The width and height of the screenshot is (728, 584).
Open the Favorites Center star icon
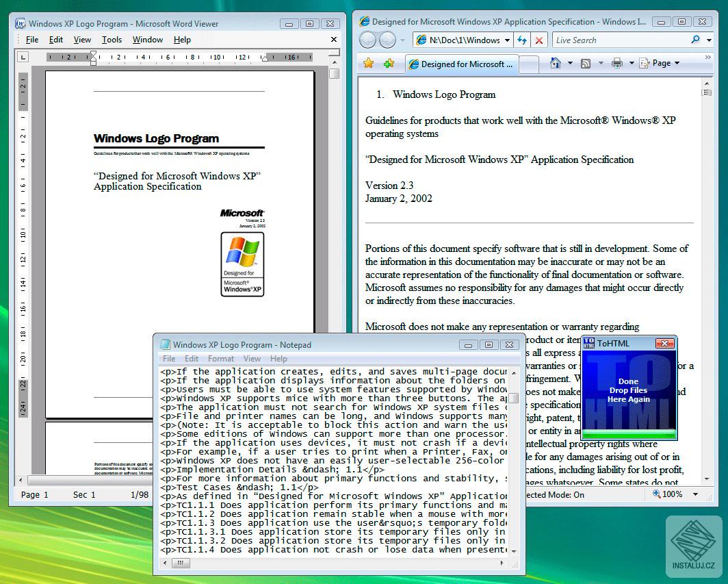tap(369, 63)
